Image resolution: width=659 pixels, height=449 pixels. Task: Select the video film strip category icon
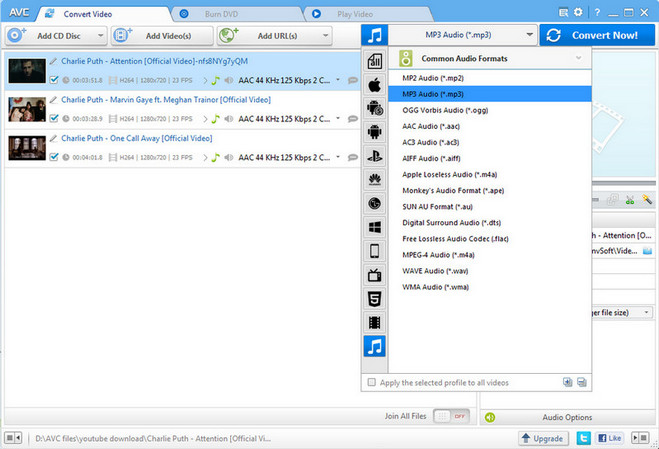(374, 322)
